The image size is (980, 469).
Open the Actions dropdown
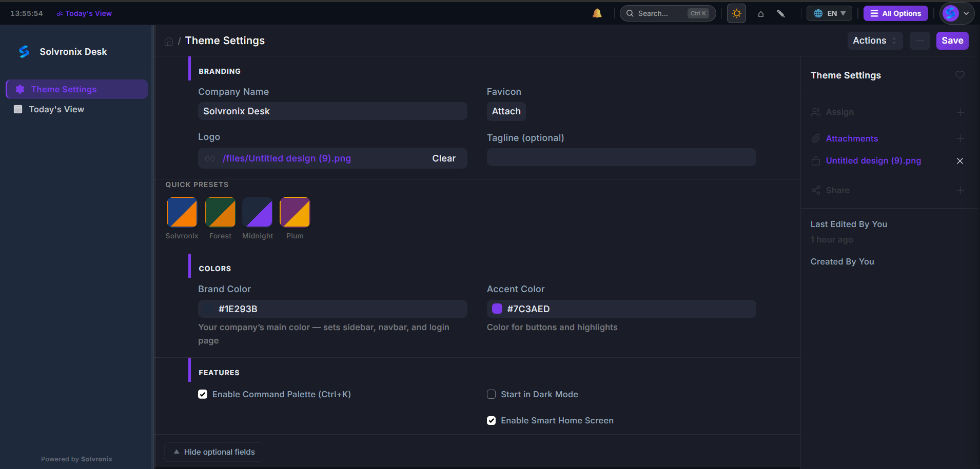(875, 40)
